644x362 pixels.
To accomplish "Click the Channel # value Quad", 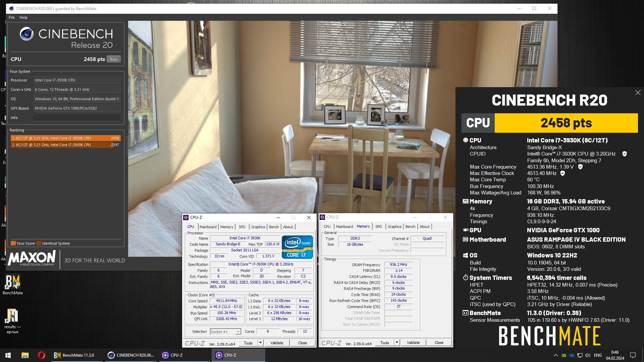I will [x=427, y=238].
